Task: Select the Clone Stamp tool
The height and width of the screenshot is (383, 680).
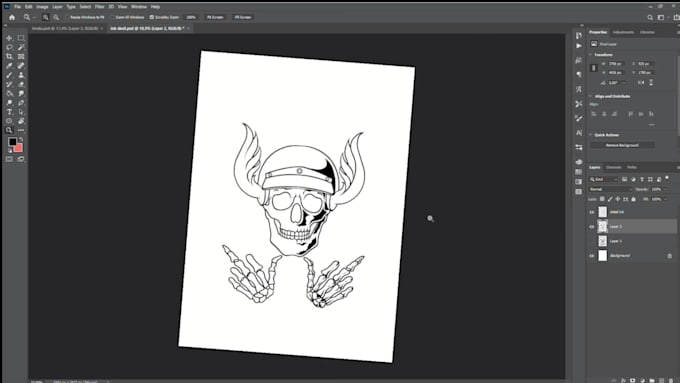Action: click(x=21, y=75)
